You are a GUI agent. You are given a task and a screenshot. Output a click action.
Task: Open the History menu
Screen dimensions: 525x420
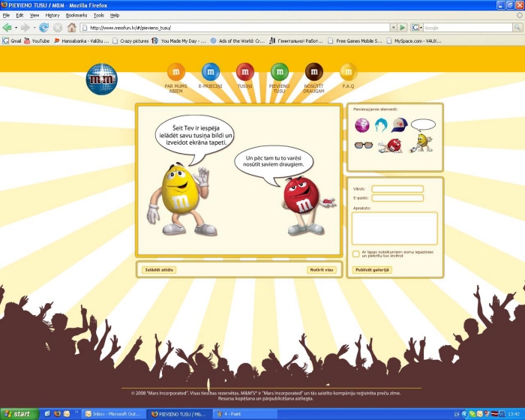(x=52, y=16)
